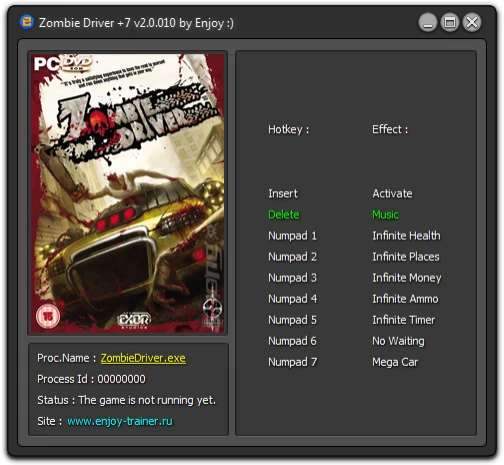The width and height of the screenshot is (504, 465).
Task: Select the Activate effect text
Action: pyautogui.click(x=392, y=193)
